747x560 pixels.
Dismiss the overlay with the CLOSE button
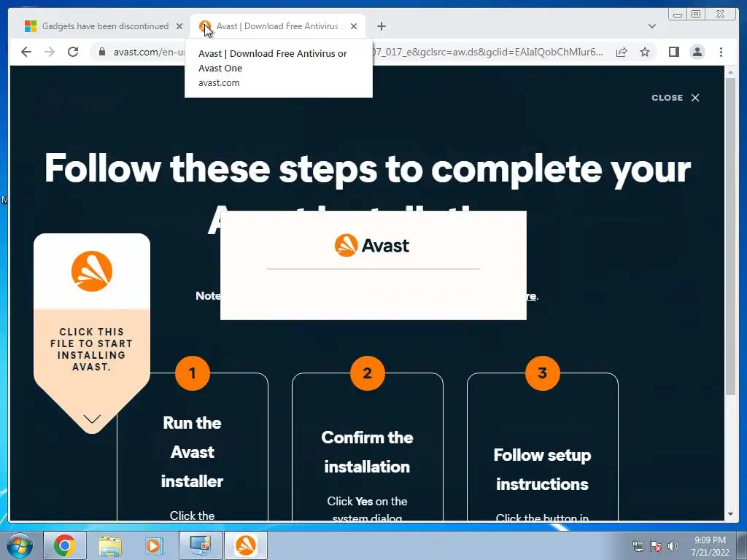point(676,98)
